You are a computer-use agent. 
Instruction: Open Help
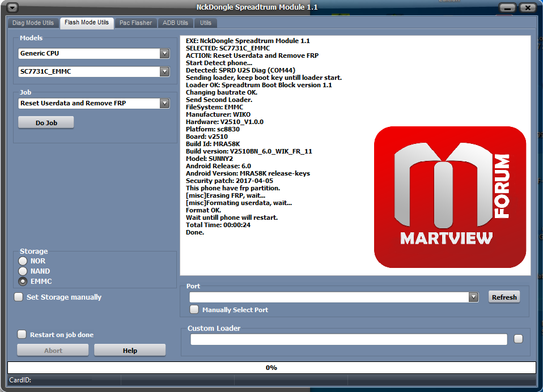click(x=130, y=351)
